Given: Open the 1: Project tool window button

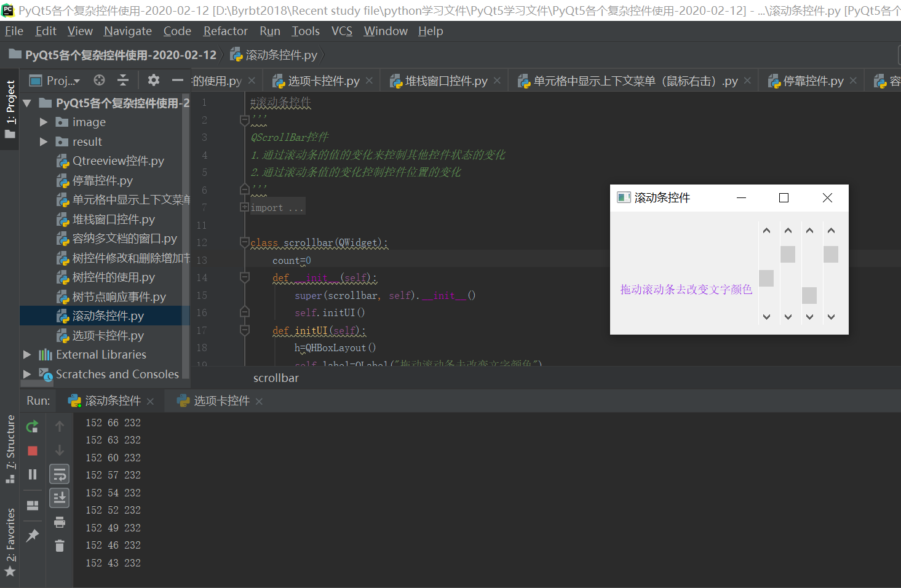Looking at the screenshot, I should [10, 109].
